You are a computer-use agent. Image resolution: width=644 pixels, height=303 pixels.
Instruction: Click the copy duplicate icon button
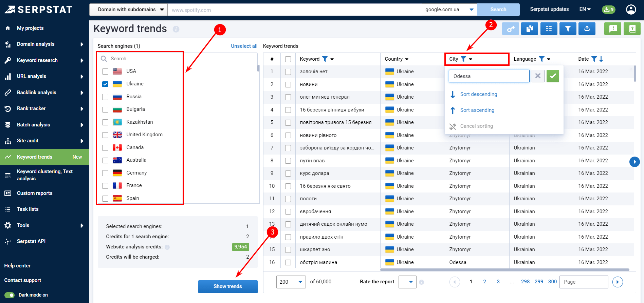[x=530, y=29]
